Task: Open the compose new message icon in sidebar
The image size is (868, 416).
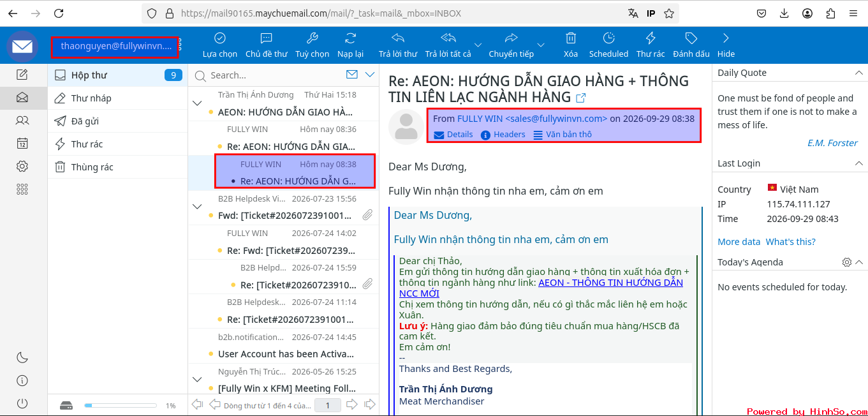Action: 22,75
